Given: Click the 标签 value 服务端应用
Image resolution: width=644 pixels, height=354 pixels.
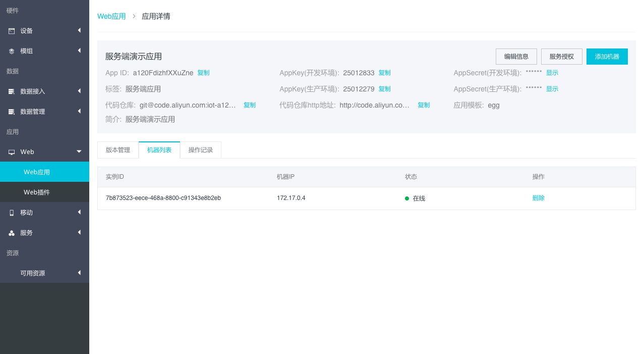Looking at the screenshot, I should (x=143, y=89).
